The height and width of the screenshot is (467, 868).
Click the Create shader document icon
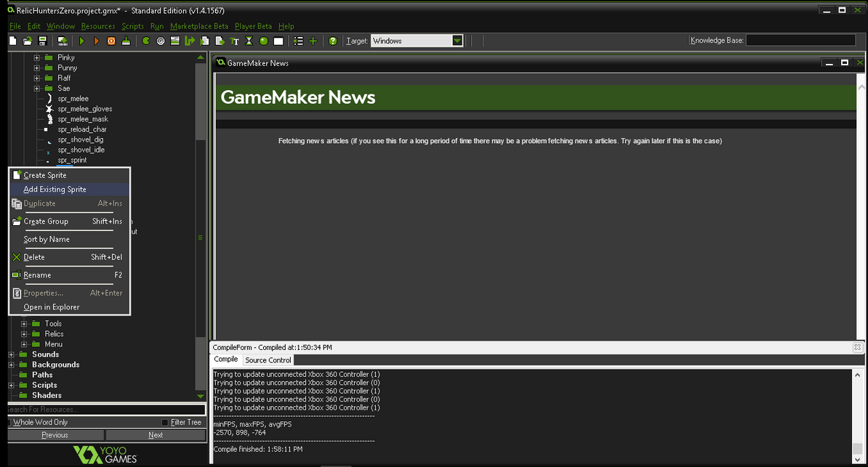[x=220, y=41]
